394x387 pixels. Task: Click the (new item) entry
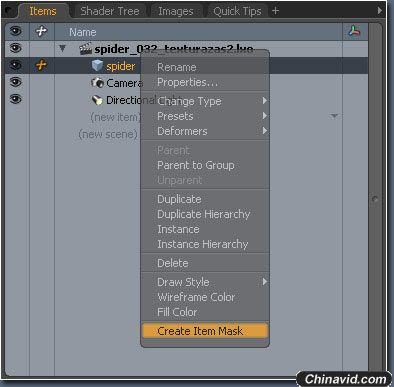tap(115, 117)
